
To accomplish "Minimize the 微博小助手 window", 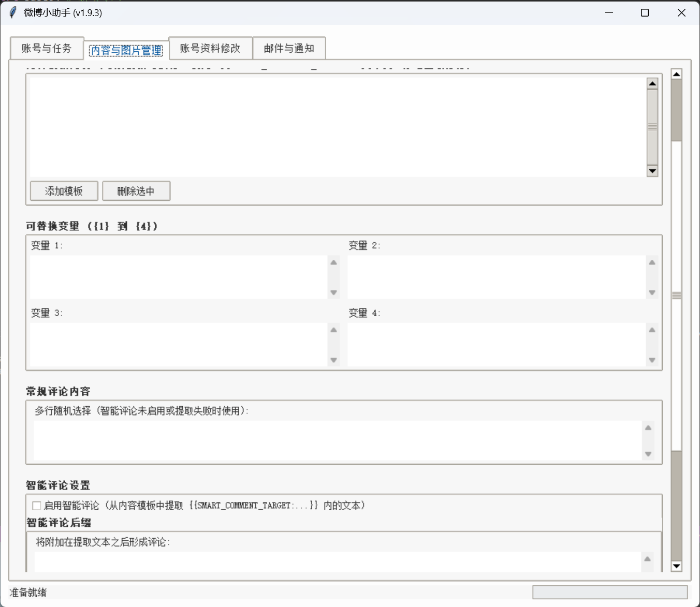I will tap(609, 12).
